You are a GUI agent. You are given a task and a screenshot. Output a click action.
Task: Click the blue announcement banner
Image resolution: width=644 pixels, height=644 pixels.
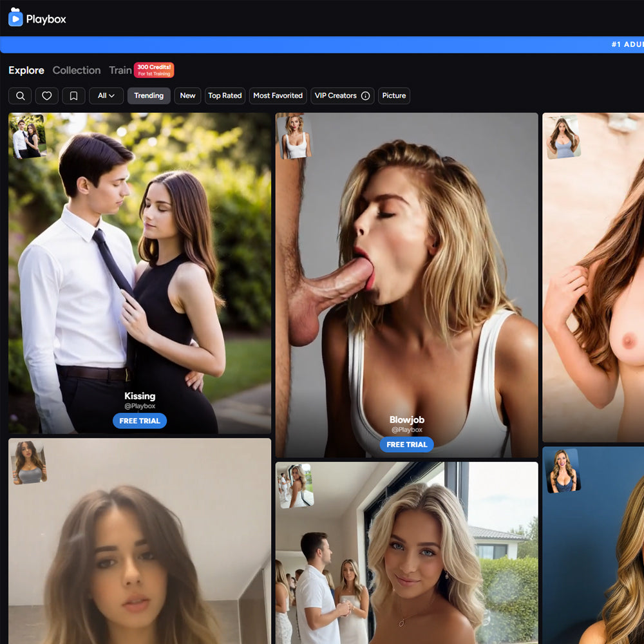[322, 44]
